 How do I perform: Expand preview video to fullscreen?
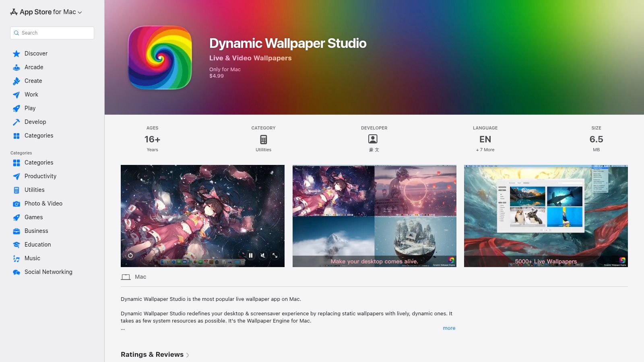pyautogui.click(x=275, y=255)
